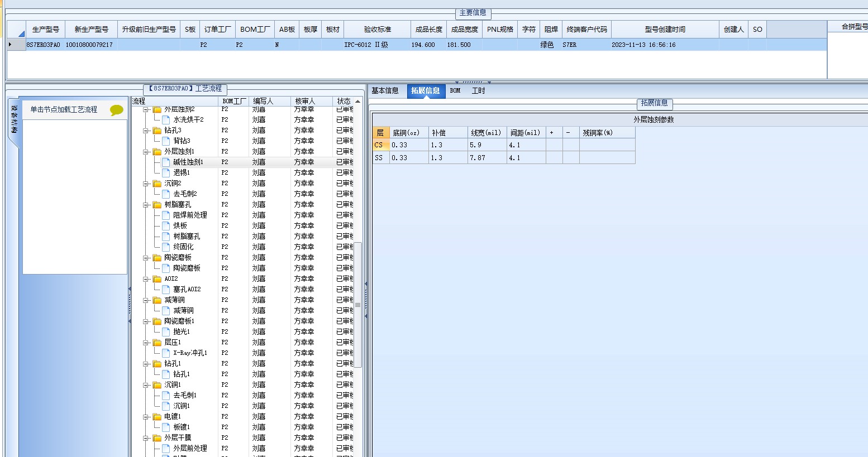Click the document icon of 退锡1

tap(166, 172)
